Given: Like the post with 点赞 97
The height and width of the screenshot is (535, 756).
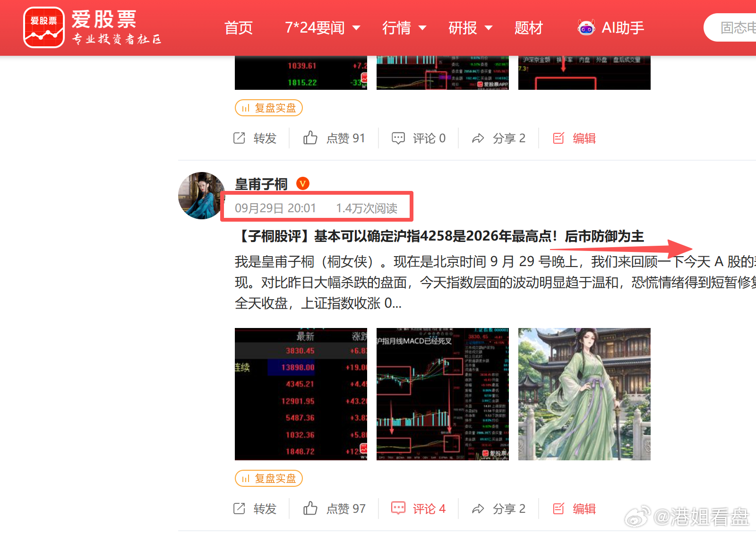Looking at the screenshot, I should click(x=310, y=508).
